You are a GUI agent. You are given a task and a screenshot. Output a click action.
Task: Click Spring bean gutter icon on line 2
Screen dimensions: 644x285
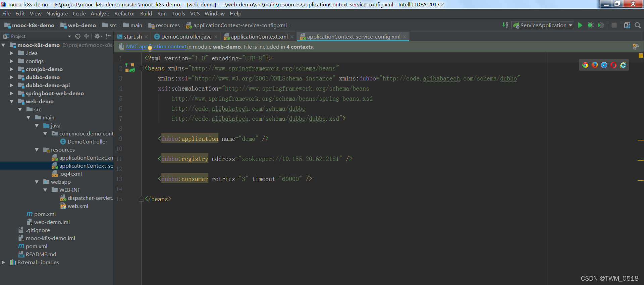click(130, 68)
